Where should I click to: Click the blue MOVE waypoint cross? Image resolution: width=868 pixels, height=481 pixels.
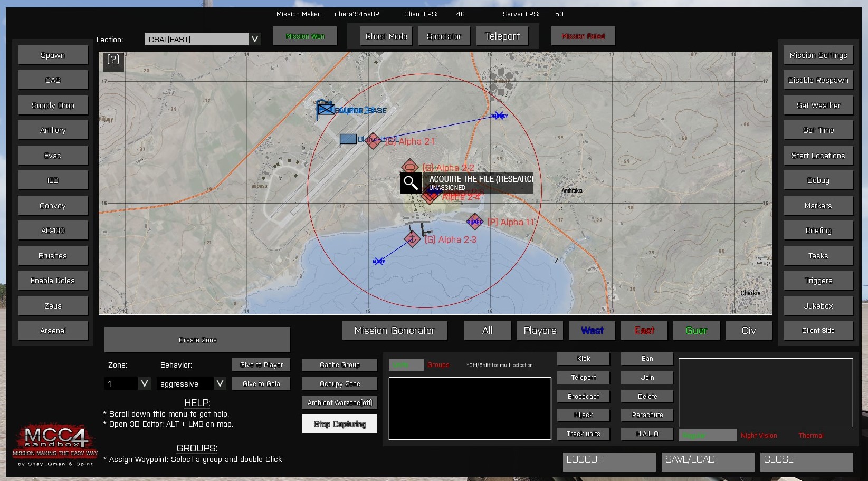tap(379, 261)
